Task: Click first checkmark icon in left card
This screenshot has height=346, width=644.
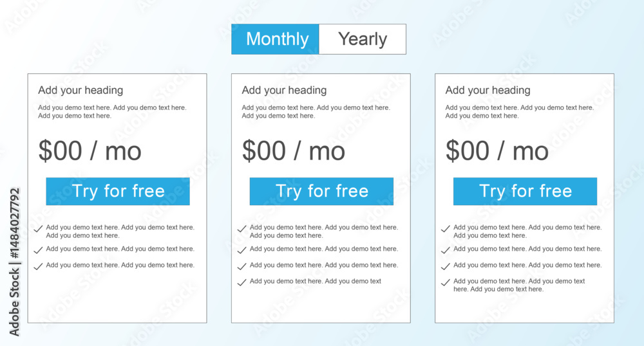Action: (x=38, y=229)
